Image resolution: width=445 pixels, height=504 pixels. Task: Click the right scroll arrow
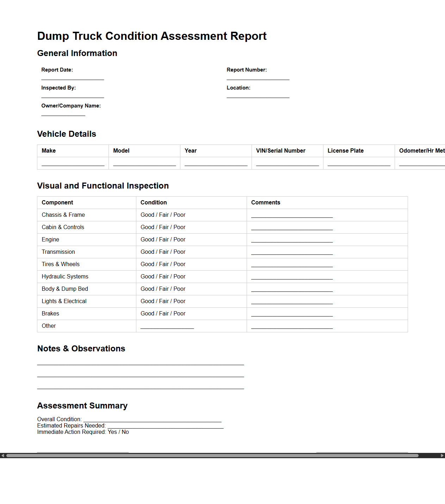[442, 455]
